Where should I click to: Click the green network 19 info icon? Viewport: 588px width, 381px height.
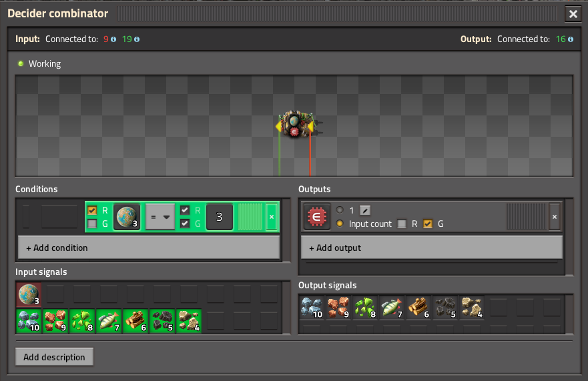(x=137, y=39)
